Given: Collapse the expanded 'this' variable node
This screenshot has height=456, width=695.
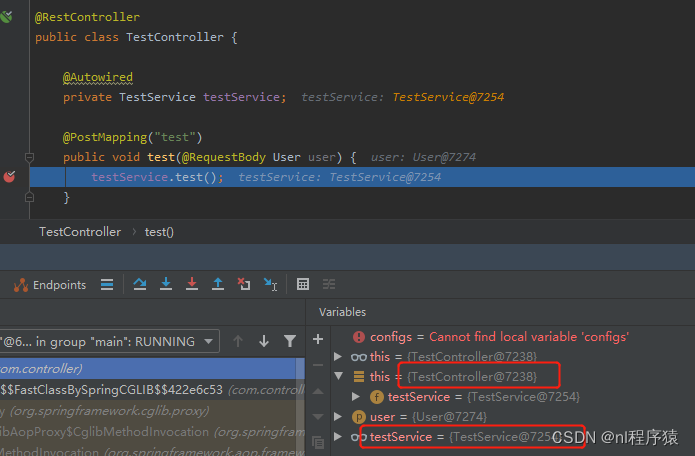Looking at the screenshot, I should click(339, 376).
